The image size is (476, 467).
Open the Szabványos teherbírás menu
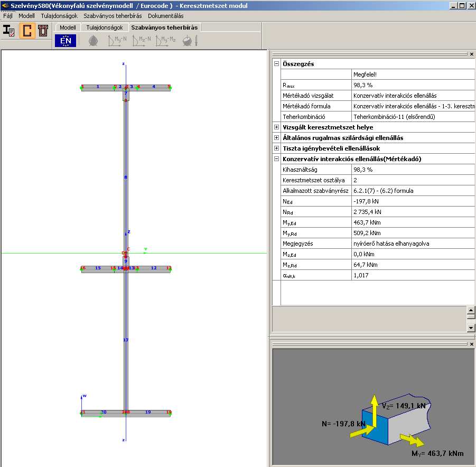(x=113, y=16)
